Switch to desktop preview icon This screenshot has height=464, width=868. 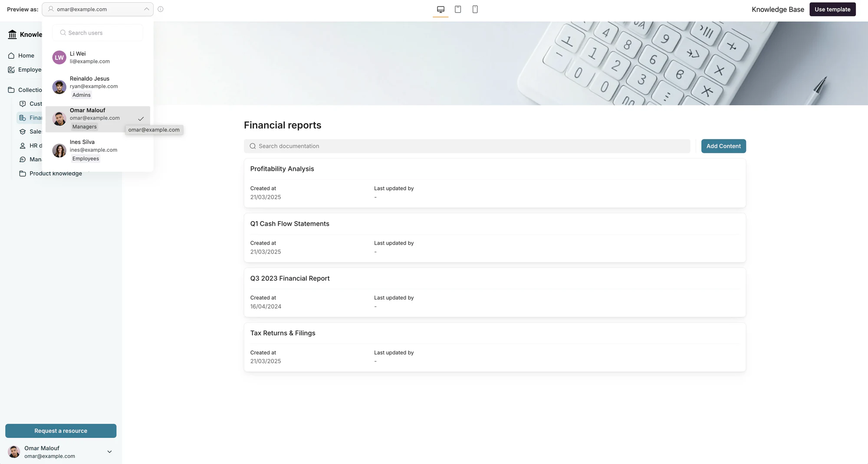(x=441, y=9)
